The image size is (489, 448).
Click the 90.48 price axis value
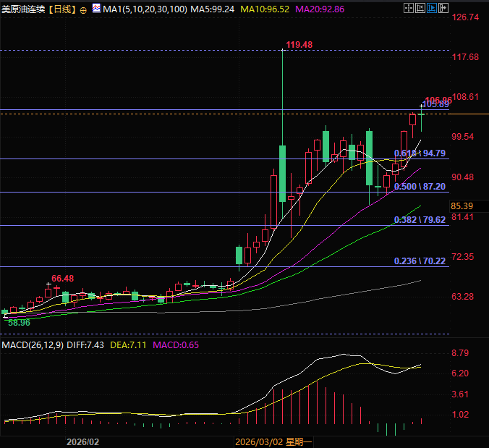pyautogui.click(x=463, y=177)
